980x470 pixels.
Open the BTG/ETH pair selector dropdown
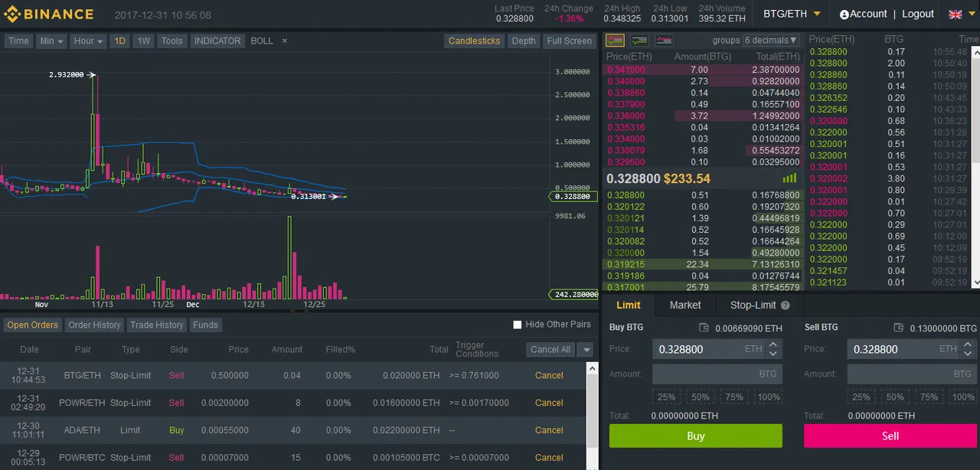coord(792,14)
